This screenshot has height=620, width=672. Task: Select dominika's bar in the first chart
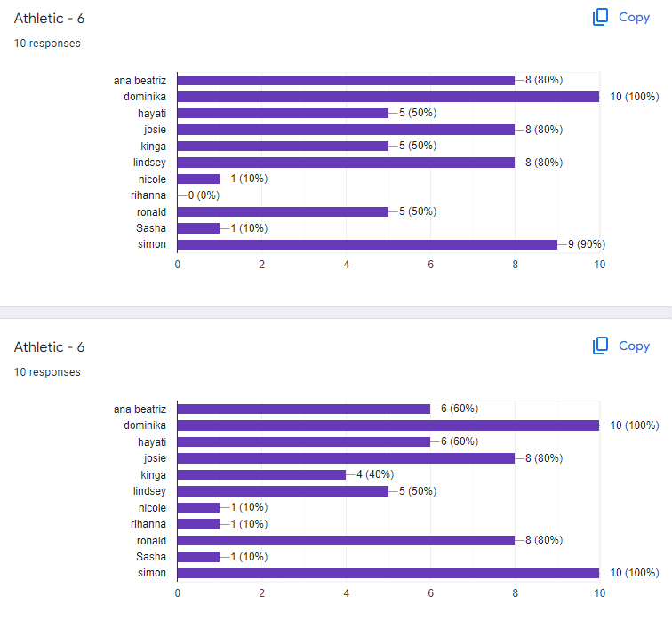[x=388, y=97]
